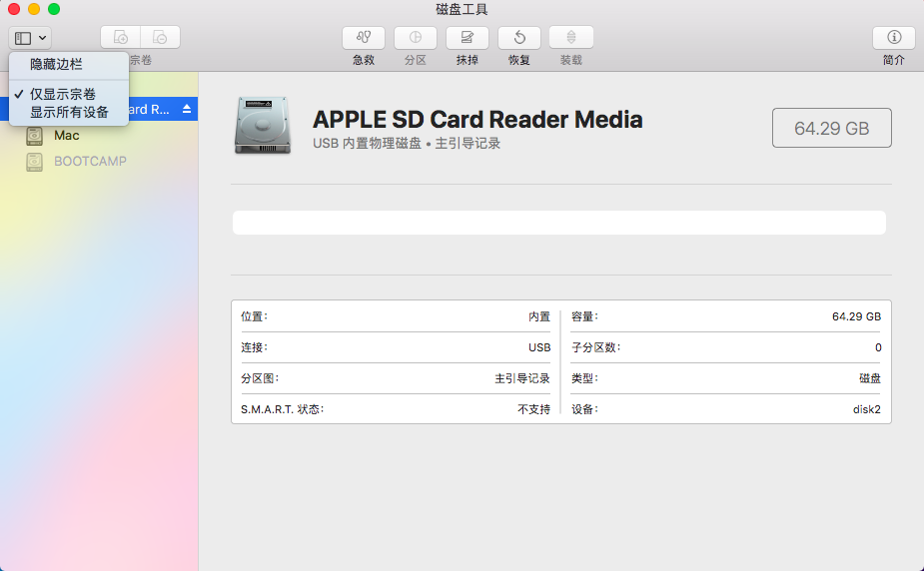Run First Aid (急救) on disk
The image size is (924, 571).
coord(364,38)
